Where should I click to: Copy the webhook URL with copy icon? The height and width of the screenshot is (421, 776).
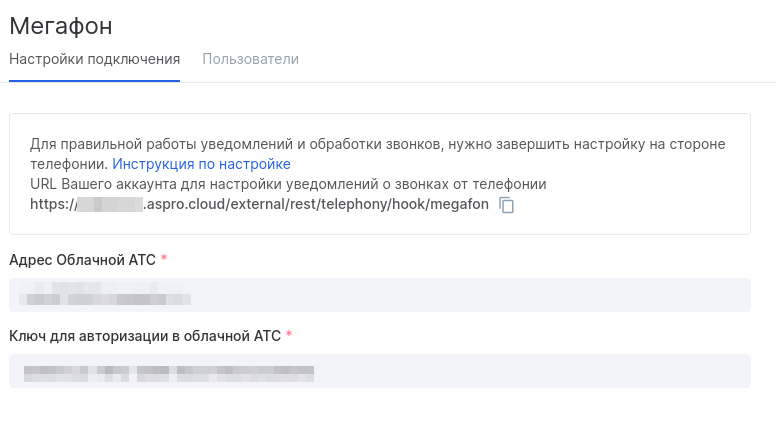[506, 205]
